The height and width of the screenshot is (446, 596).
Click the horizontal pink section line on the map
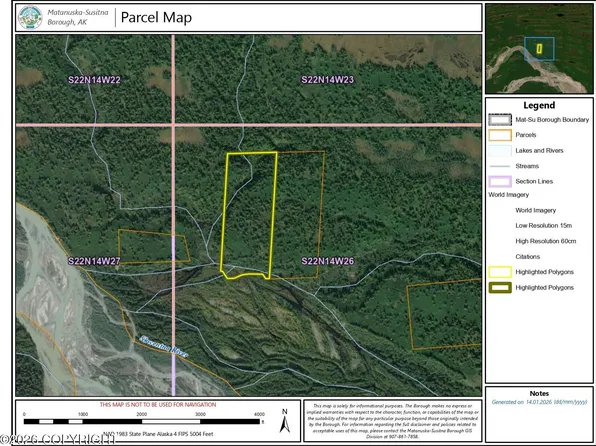[249, 125]
